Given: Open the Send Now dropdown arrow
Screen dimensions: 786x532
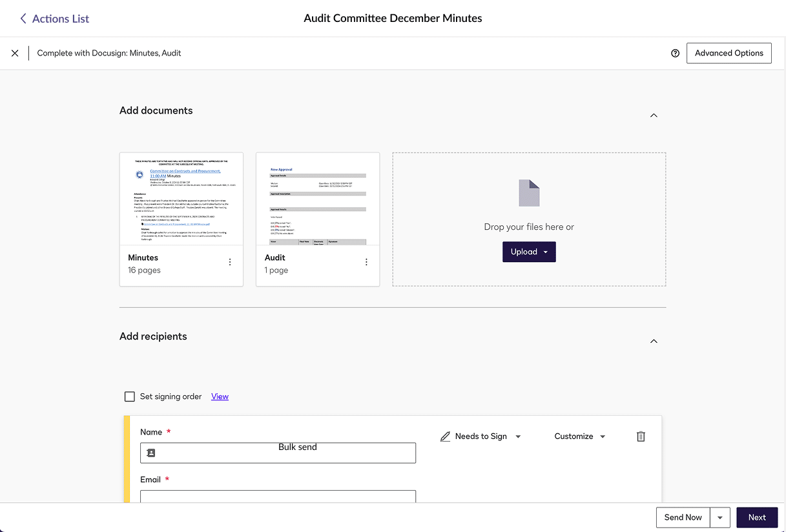Looking at the screenshot, I should (x=720, y=517).
